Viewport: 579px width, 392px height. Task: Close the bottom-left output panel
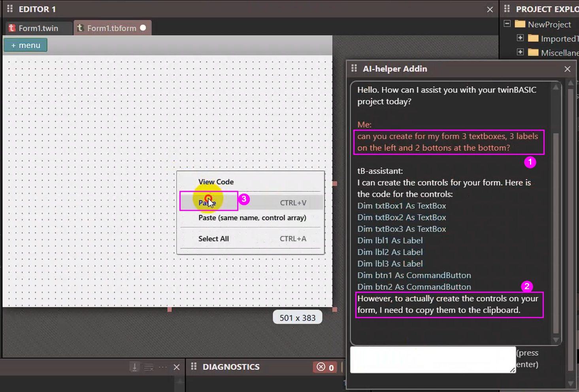(x=177, y=367)
